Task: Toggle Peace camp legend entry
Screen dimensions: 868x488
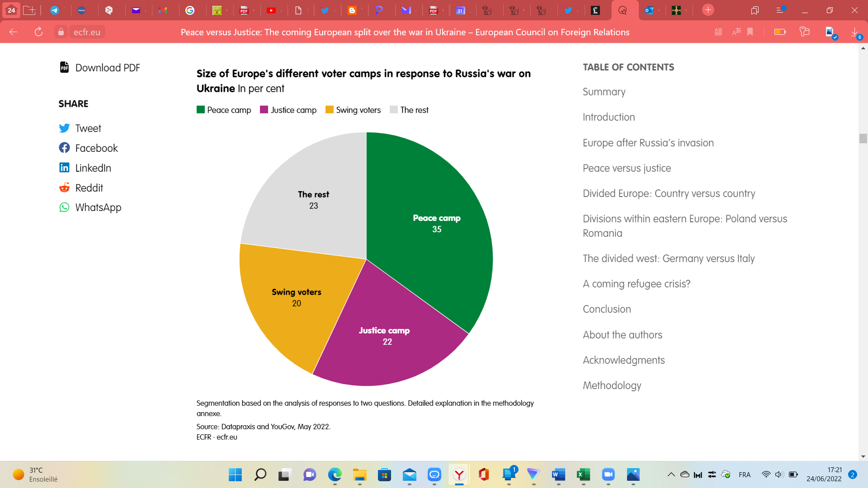Action: pyautogui.click(x=224, y=110)
